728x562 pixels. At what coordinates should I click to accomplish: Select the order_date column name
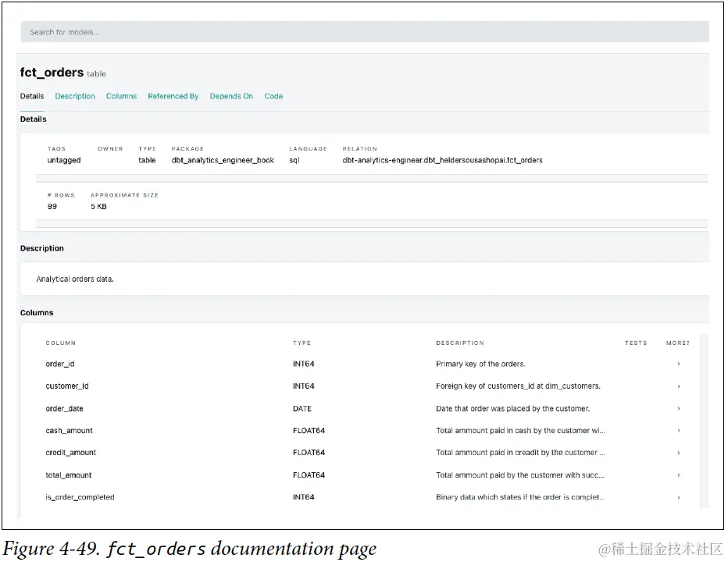click(64, 408)
